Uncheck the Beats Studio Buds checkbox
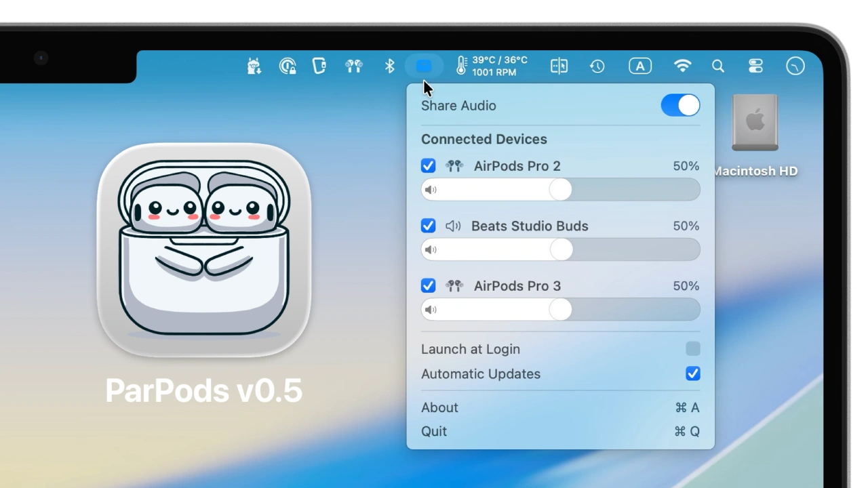The image size is (868, 488). click(428, 226)
